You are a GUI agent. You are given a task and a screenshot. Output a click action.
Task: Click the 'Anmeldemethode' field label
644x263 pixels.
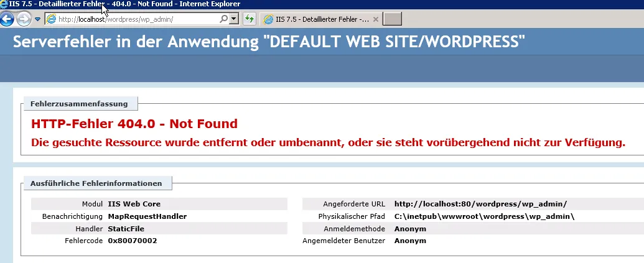pos(355,229)
